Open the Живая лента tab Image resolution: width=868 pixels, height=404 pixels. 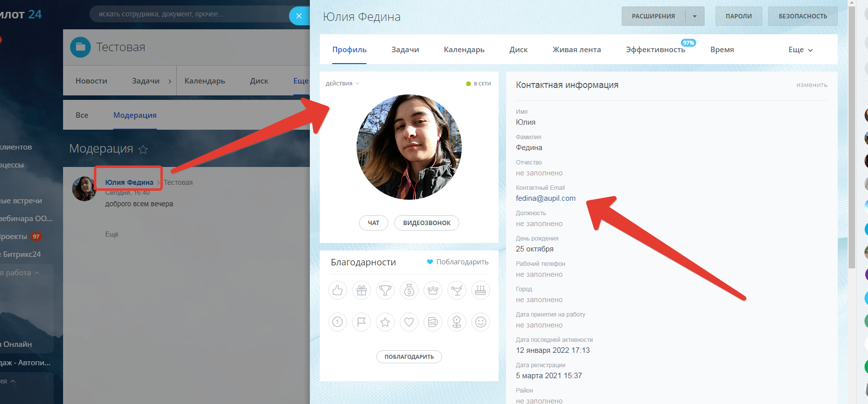click(577, 50)
